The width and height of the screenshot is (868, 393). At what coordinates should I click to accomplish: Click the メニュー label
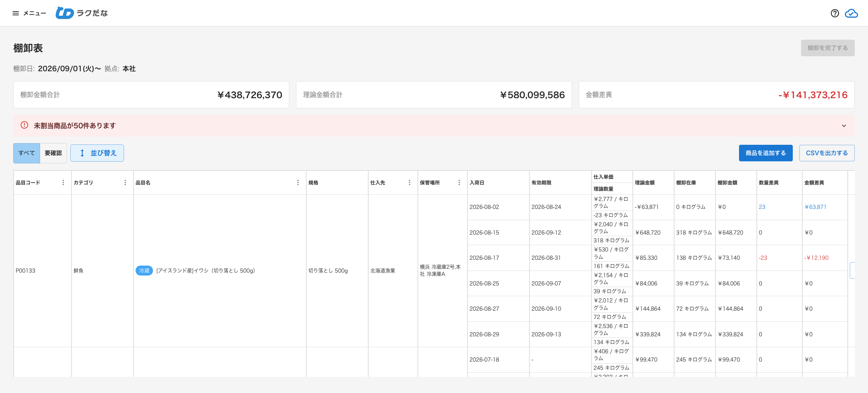click(x=35, y=13)
